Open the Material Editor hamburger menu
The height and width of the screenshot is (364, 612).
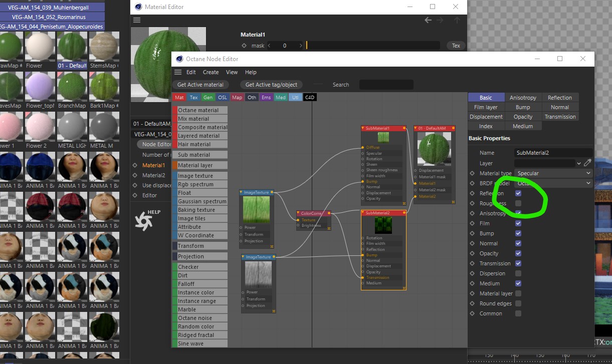click(137, 21)
